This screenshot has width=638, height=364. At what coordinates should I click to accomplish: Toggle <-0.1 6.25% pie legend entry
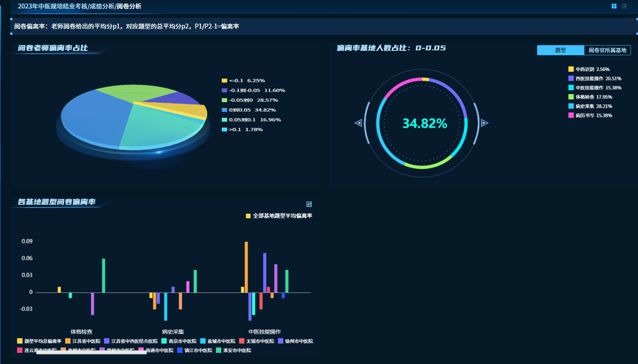pyautogui.click(x=243, y=80)
